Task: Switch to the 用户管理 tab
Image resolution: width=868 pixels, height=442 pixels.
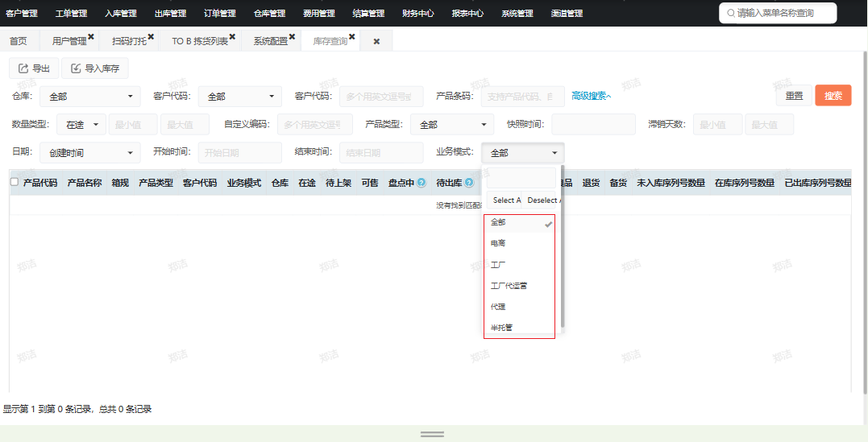Action: (69, 41)
